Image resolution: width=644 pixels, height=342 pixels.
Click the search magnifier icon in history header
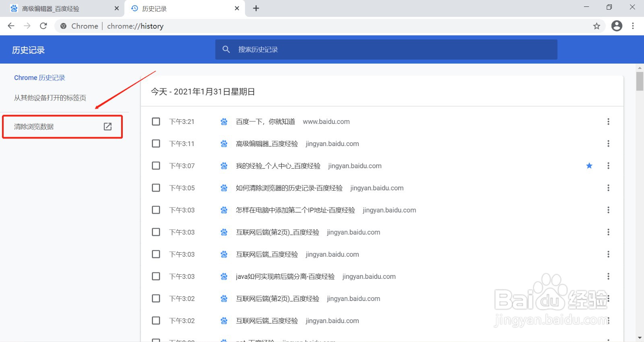pyautogui.click(x=226, y=49)
